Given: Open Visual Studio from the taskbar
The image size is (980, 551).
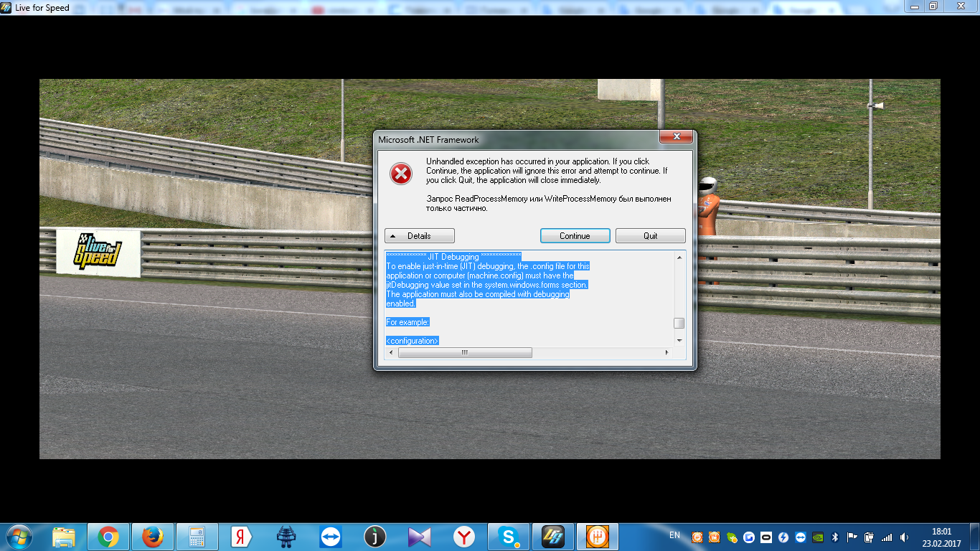Looking at the screenshot, I should pyautogui.click(x=420, y=537).
